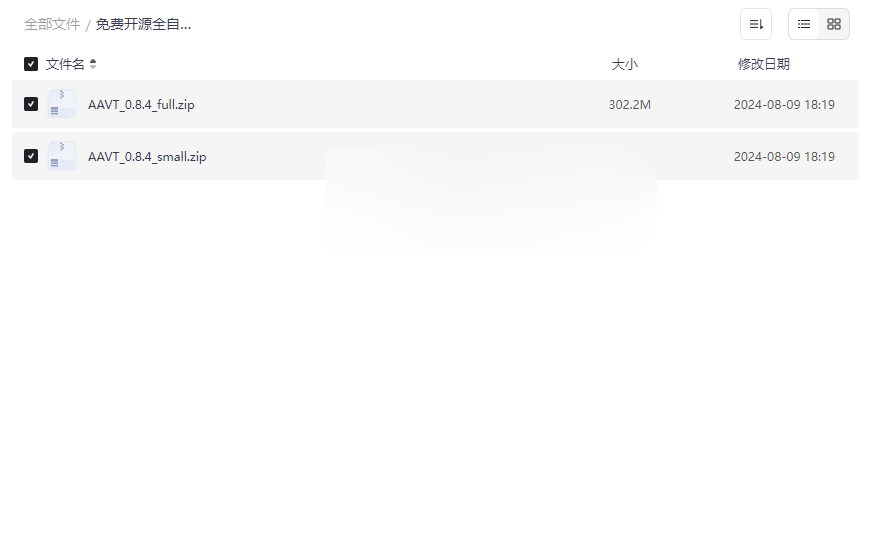Viewport: 874px width, 559px height.
Task: Switch to grid view layout
Action: point(834,24)
